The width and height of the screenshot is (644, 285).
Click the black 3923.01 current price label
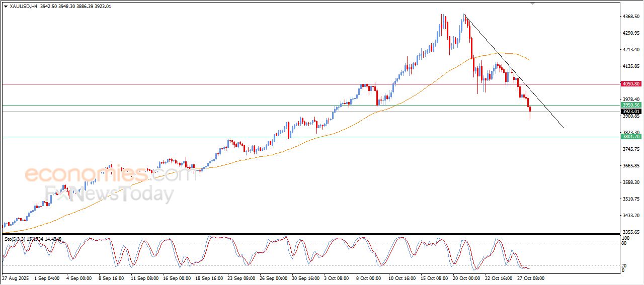pyautogui.click(x=630, y=112)
